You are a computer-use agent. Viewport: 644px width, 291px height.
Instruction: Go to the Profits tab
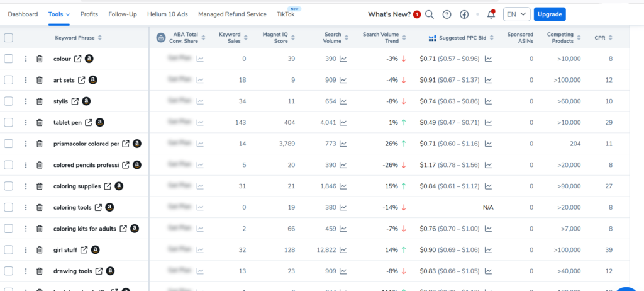click(x=89, y=14)
